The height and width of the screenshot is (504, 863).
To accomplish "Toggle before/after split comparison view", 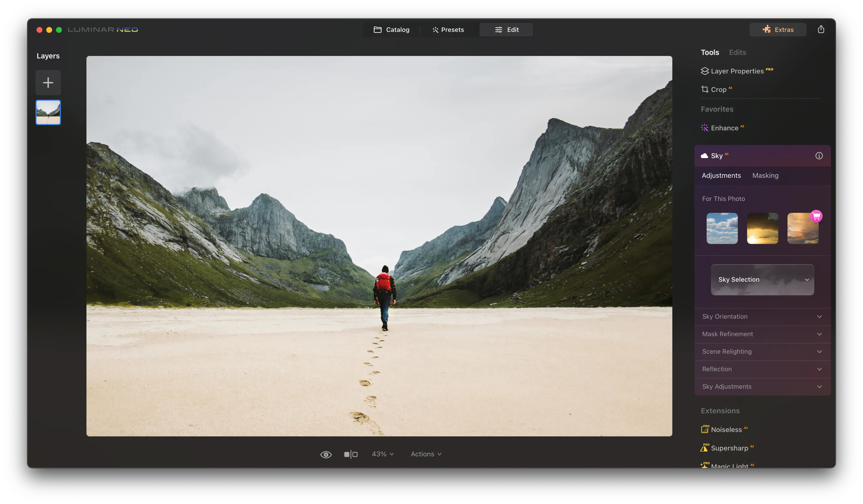I will (x=351, y=454).
